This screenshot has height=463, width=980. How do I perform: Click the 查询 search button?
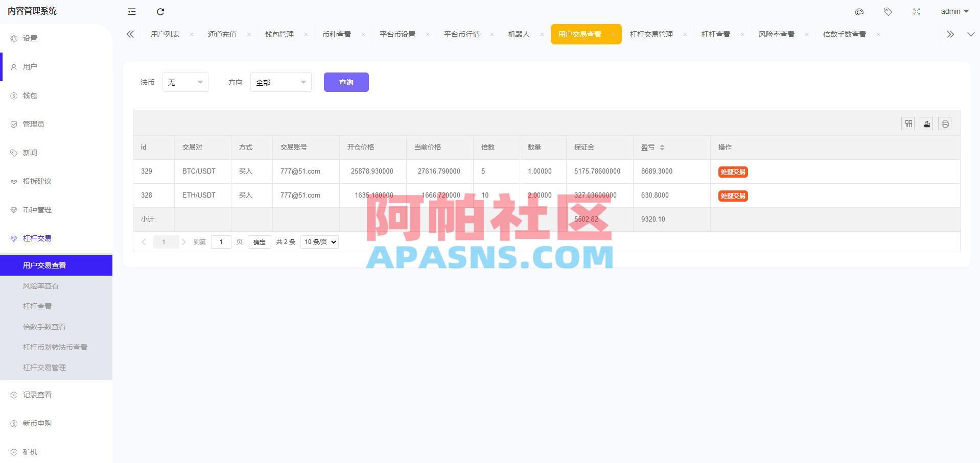pyautogui.click(x=346, y=82)
